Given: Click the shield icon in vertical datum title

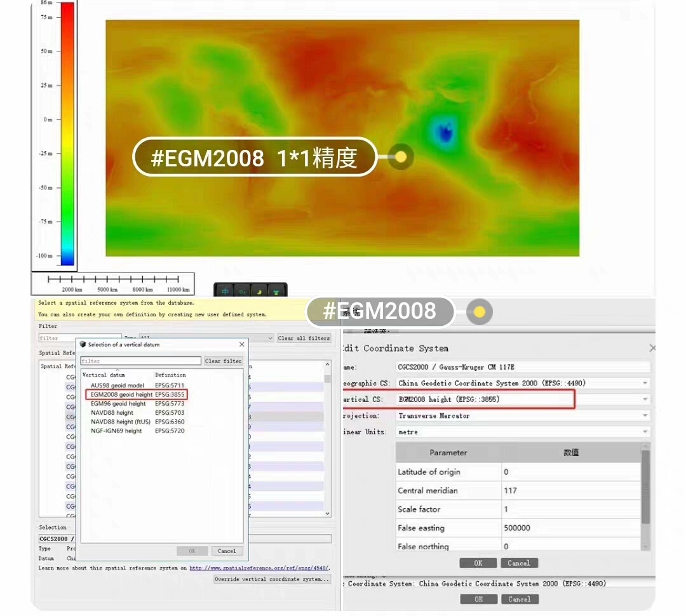Looking at the screenshot, I should pyautogui.click(x=83, y=344).
